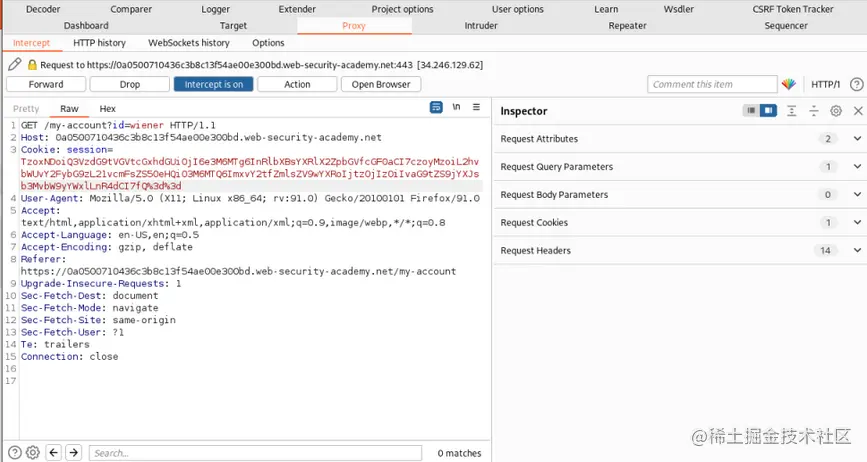Open the Wsdler tab
The image size is (867, 462).
(678, 9)
